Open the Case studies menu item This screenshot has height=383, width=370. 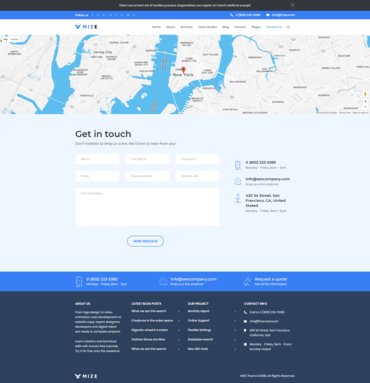207,27
